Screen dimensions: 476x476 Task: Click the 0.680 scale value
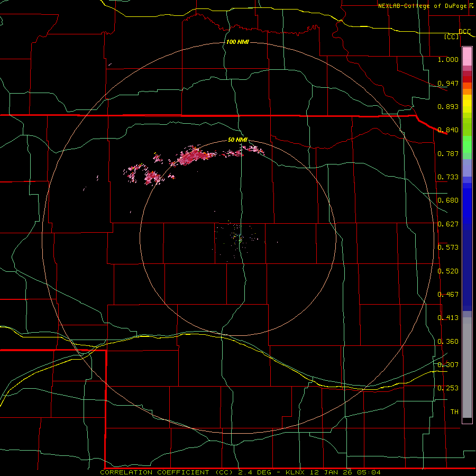(x=448, y=200)
